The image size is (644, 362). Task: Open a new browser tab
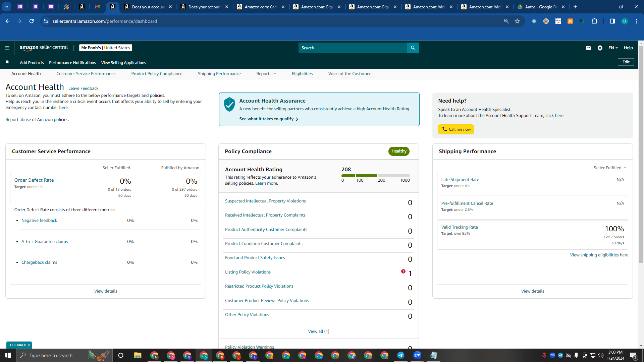tap(575, 7)
